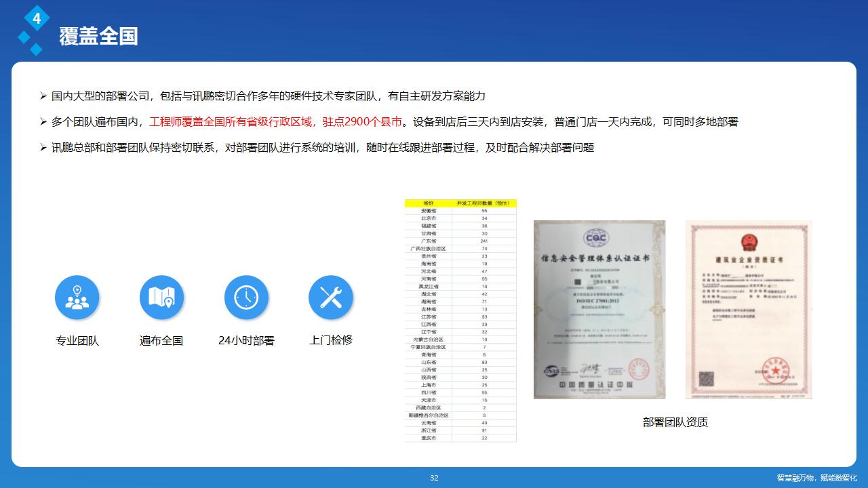868x488 pixels.
Task: Click the 24小时部署 label text
Action: pos(246,341)
